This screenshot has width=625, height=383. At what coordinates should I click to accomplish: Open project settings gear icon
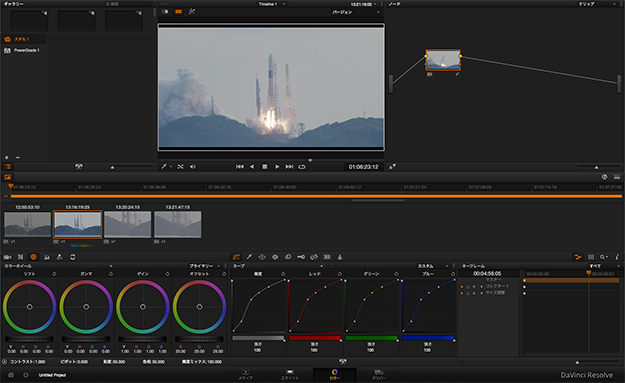pyautogui.click(x=26, y=375)
